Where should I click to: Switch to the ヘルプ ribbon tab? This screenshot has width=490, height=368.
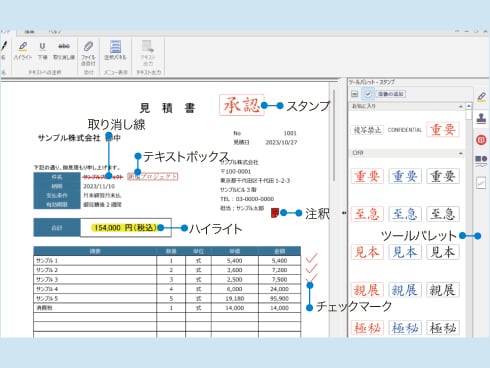54,32
